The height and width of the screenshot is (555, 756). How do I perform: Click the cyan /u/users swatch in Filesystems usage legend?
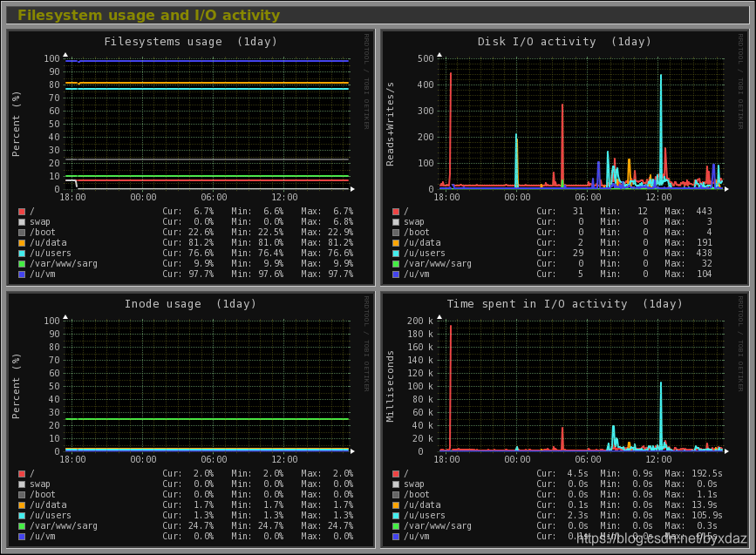click(22, 254)
